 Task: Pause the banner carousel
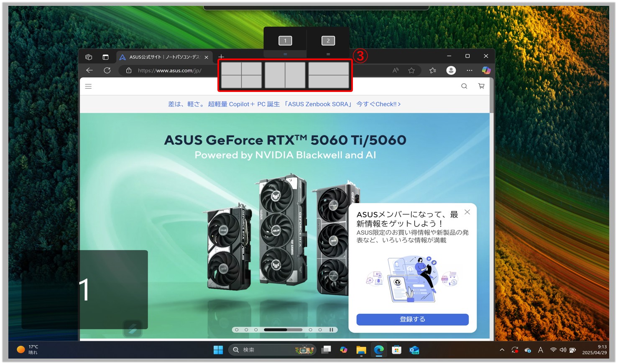pos(331,330)
